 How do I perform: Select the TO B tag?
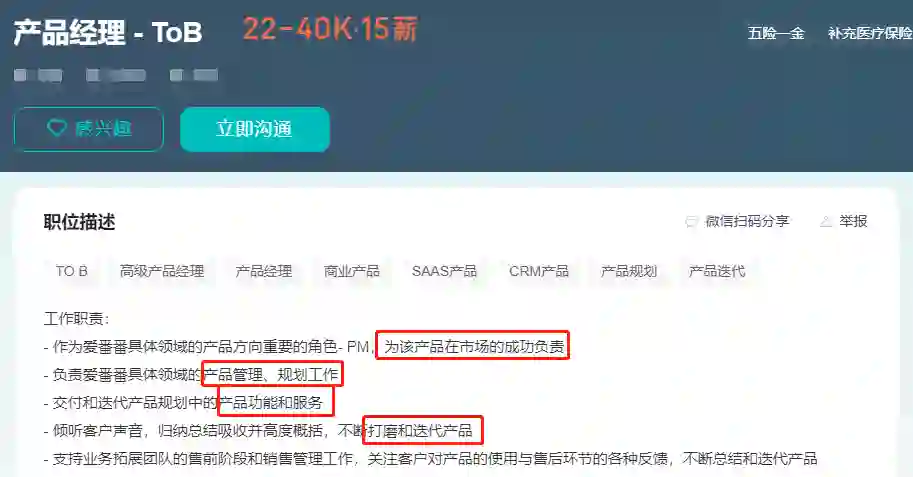[72, 271]
